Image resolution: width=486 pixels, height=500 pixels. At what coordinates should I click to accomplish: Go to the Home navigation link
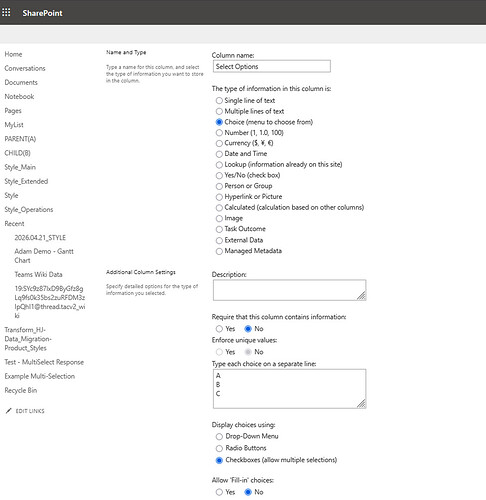[13, 54]
